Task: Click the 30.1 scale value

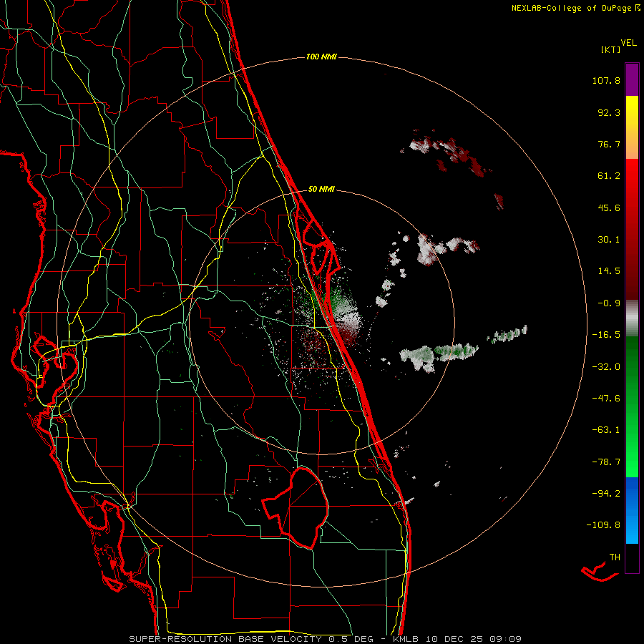Action: coord(609,240)
